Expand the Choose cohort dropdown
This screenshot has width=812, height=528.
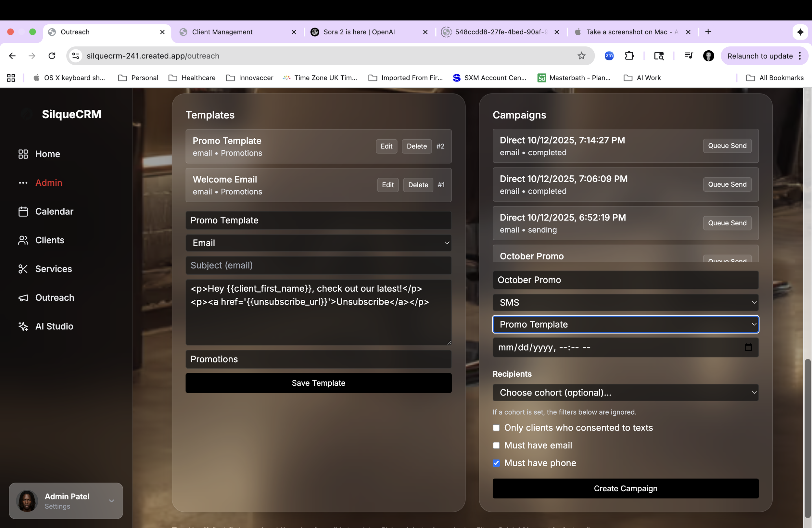(625, 393)
